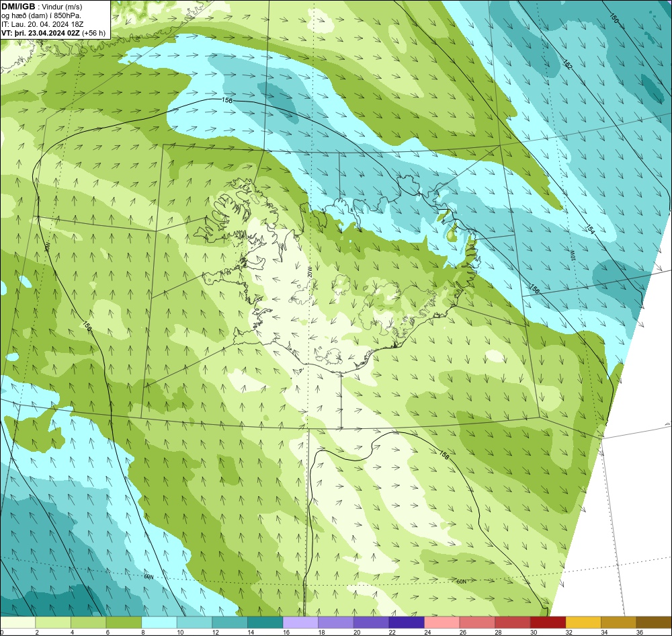Screen dimensions: 672x636
Task: Click the '(+56 h)' forecast offset text
Action: click(x=94, y=32)
